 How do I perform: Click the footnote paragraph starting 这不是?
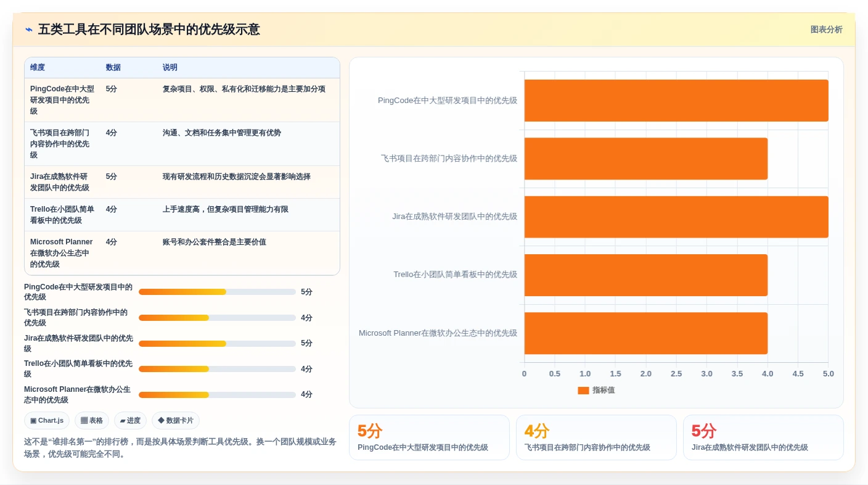(x=181, y=448)
